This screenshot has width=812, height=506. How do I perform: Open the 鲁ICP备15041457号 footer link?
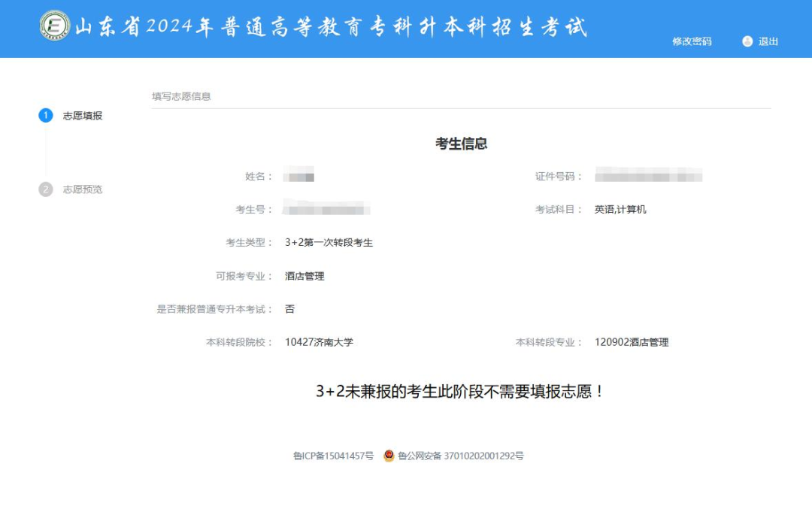pyautogui.click(x=333, y=456)
